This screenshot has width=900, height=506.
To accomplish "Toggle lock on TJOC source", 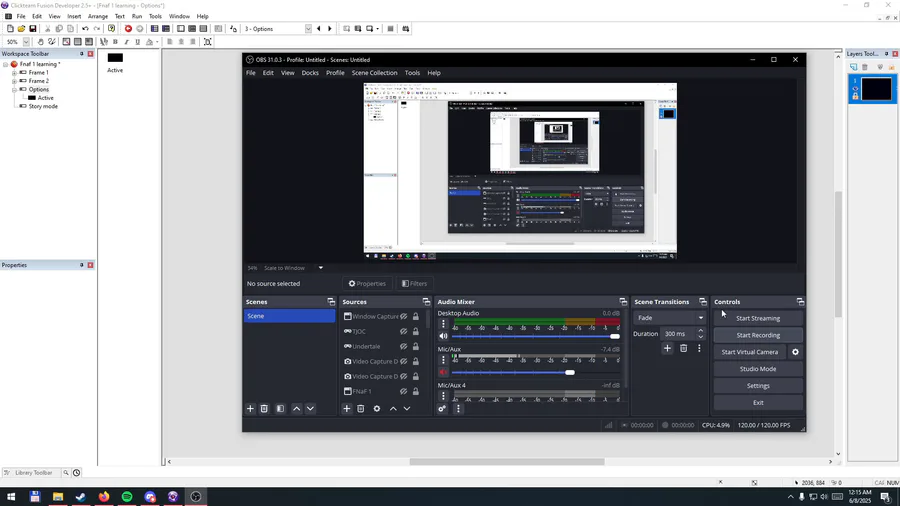I will pos(416,331).
